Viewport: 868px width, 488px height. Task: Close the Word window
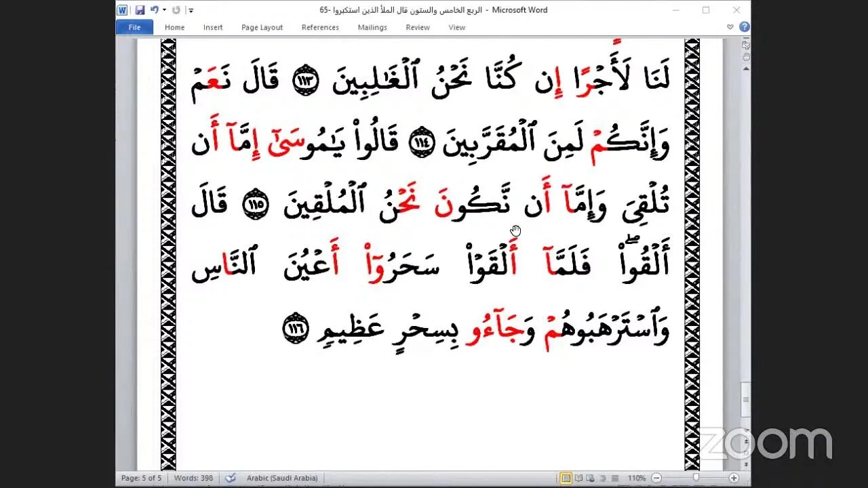pos(736,10)
